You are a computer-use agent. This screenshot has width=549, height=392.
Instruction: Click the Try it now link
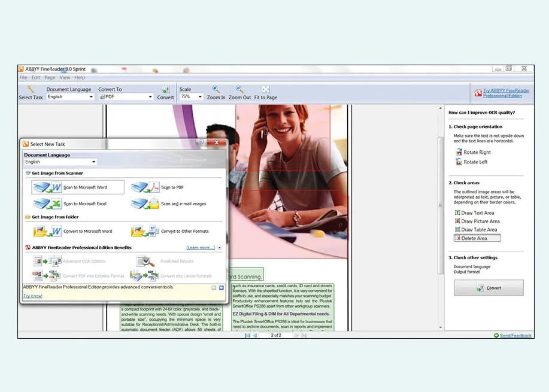pos(33,296)
